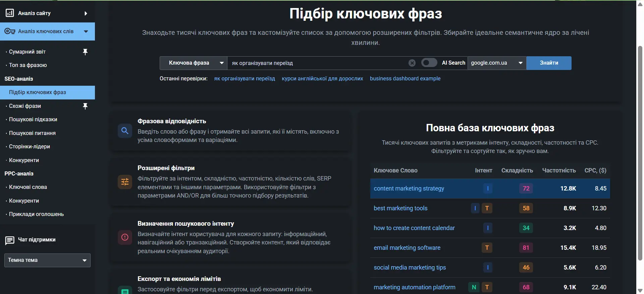This screenshot has width=644, height=294.
Task: Open keyword marketing automation platform
Action: click(x=415, y=287)
